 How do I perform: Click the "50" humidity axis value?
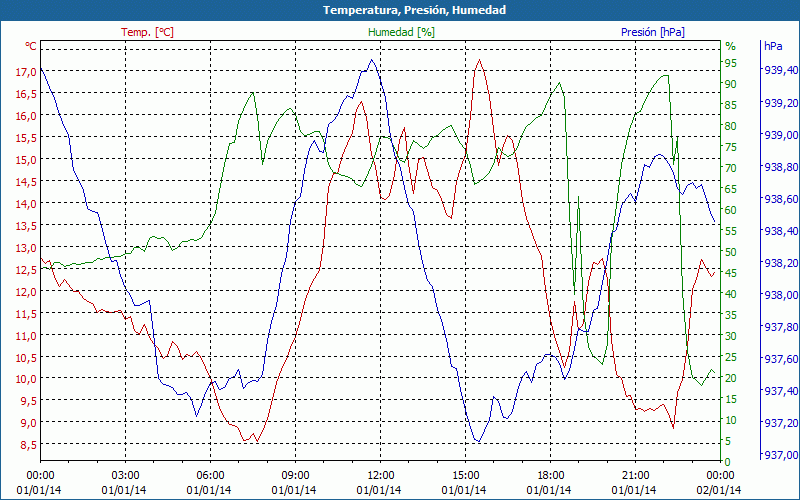coord(731,252)
